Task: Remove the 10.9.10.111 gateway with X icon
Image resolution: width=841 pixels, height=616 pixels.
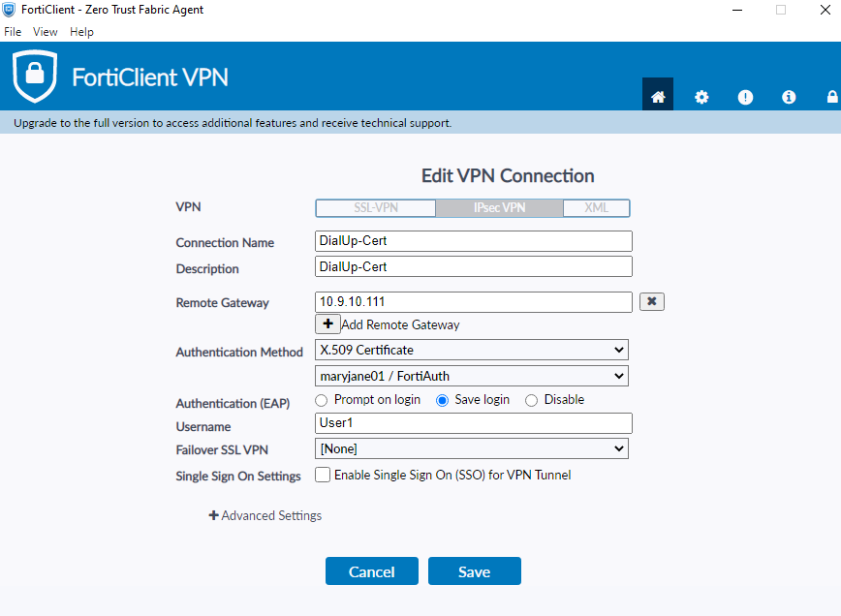Action: 652,301
